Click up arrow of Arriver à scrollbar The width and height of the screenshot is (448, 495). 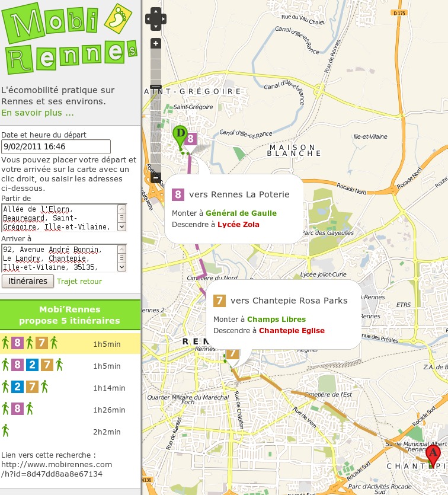pos(122,249)
